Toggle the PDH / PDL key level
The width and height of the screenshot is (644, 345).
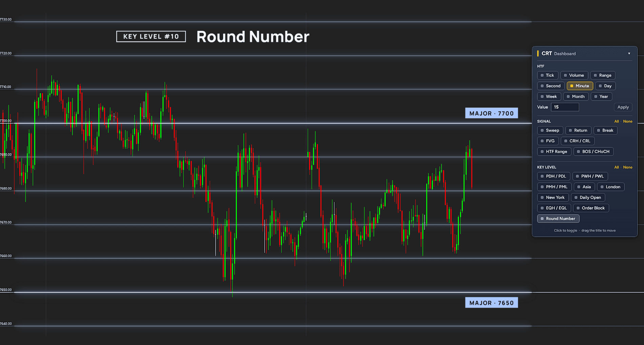[554, 176]
